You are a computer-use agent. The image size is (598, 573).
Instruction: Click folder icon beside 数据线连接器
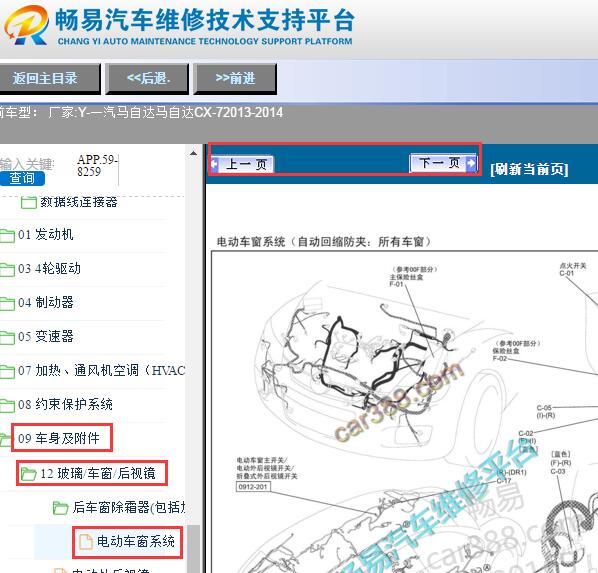click(x=29, y=203)
